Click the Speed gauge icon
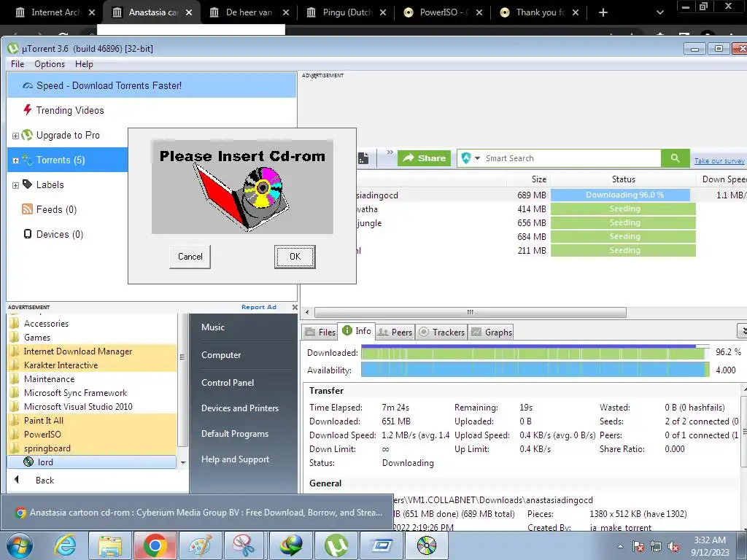This screenshot has height=560, width=747. 28,86
